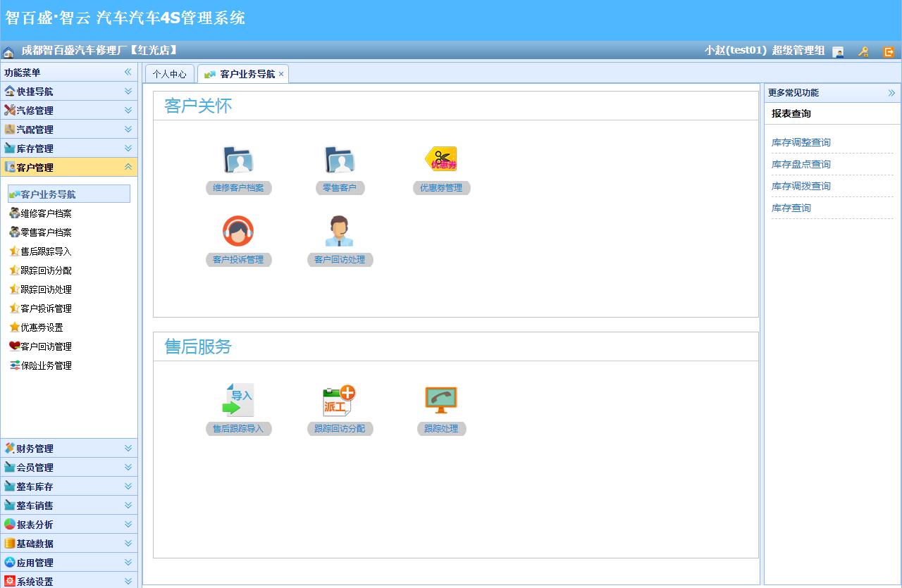902x588 pixels.
Task: Open the 维修客户档案 folder icon
Action: click(x=238, y=160)
